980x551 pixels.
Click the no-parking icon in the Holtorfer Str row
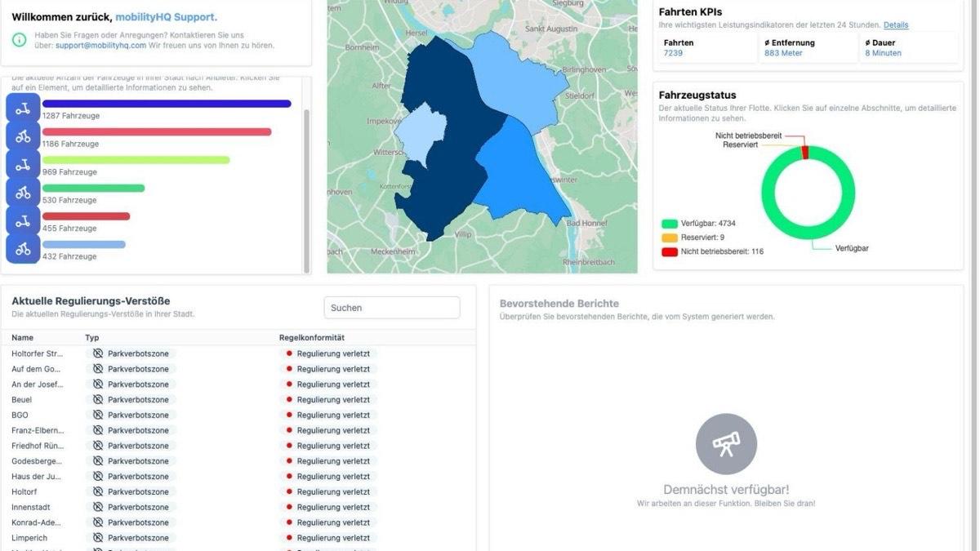98,353
